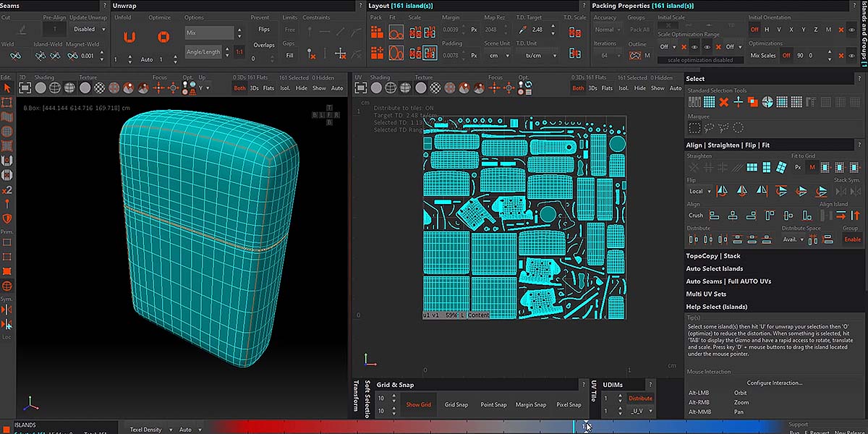The width and height of the screenshot is (868, 434).
Task: Open the Accuracy Normal dropdown
Action: click(607, 30)
